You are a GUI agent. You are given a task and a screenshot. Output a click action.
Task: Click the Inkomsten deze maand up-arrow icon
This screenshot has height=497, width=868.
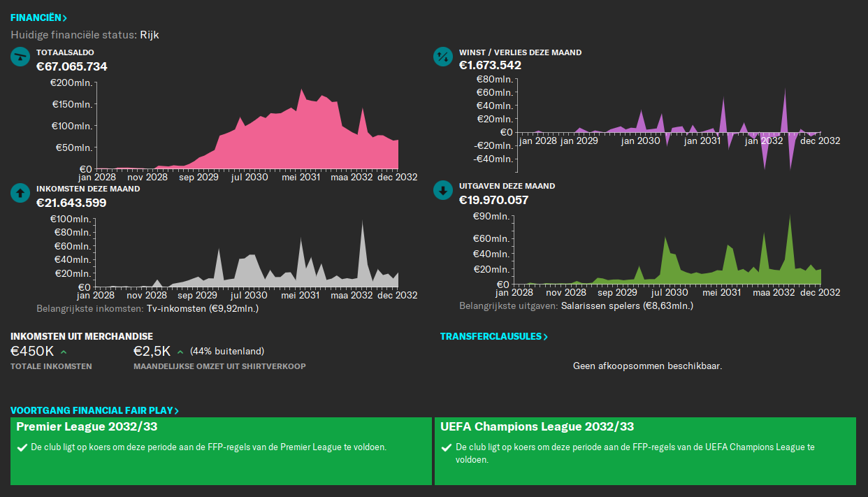pyautogui.click(x=19, y=193)
